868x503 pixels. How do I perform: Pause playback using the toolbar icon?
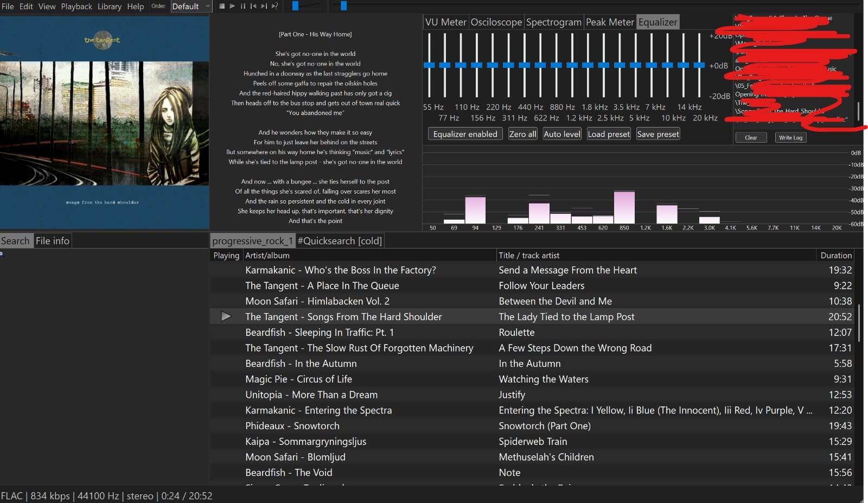(x=242, y=6)
